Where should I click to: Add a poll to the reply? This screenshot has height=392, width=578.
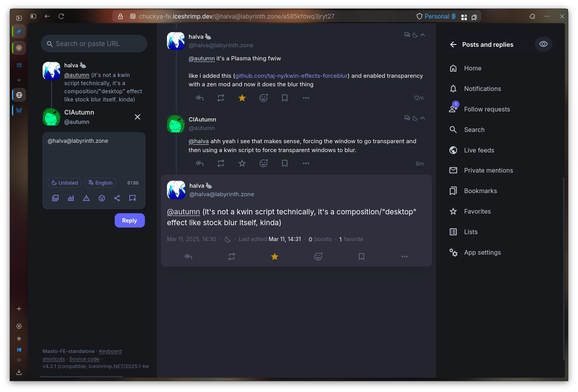[71, 198]
